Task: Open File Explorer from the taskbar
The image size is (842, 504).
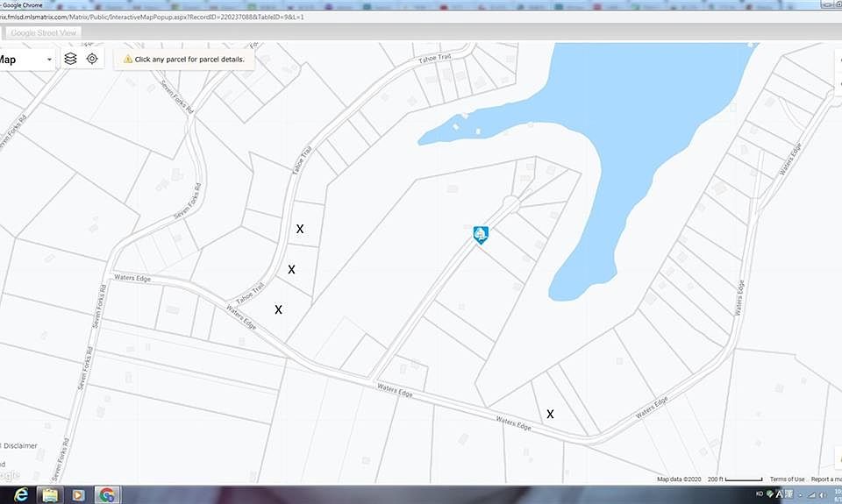Action: [x=50, y=494]
